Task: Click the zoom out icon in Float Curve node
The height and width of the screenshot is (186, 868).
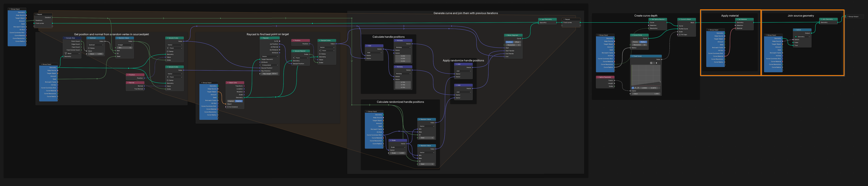Action: (654, 63)
